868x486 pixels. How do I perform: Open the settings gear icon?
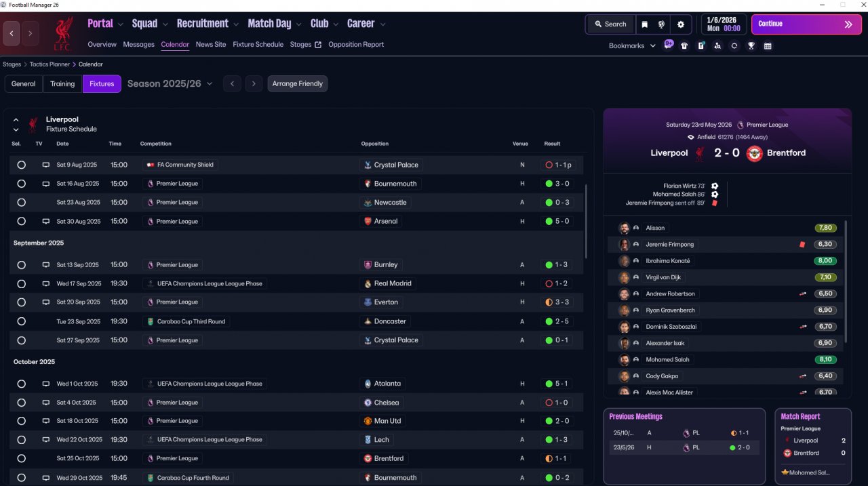point(681,24)
